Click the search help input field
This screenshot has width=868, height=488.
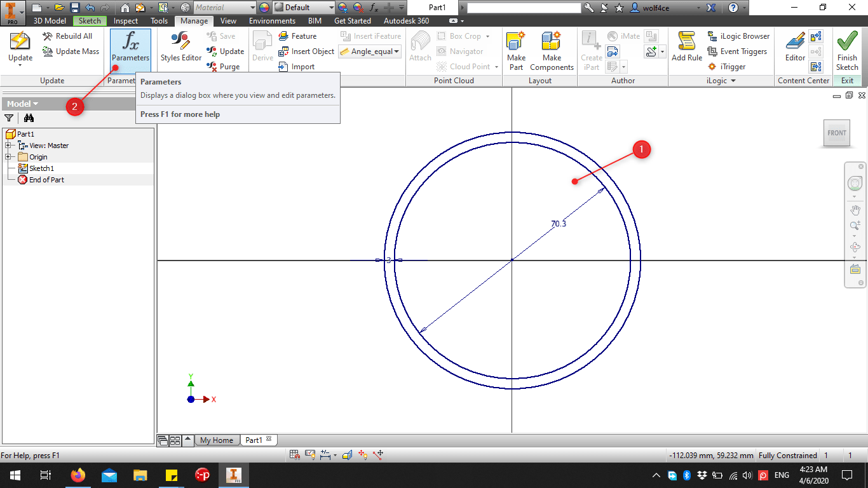(x=524, y=8)
